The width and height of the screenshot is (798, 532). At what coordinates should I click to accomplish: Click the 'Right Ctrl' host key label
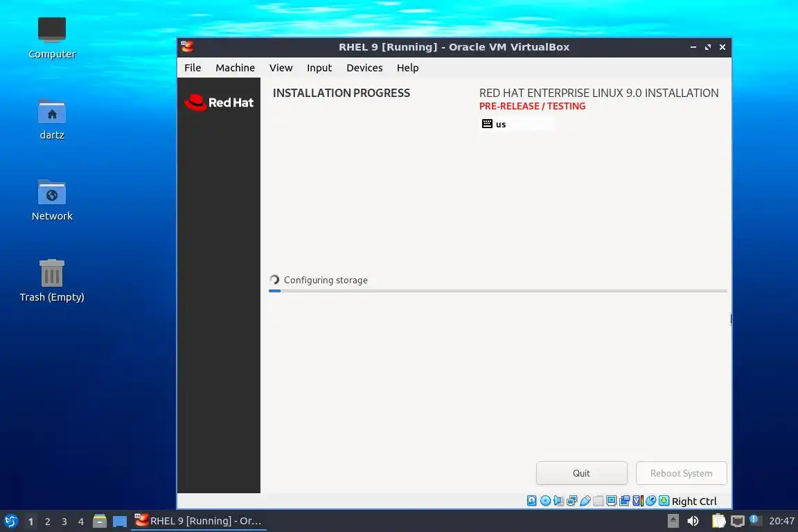pyautogui.click(x=694, y=502)
